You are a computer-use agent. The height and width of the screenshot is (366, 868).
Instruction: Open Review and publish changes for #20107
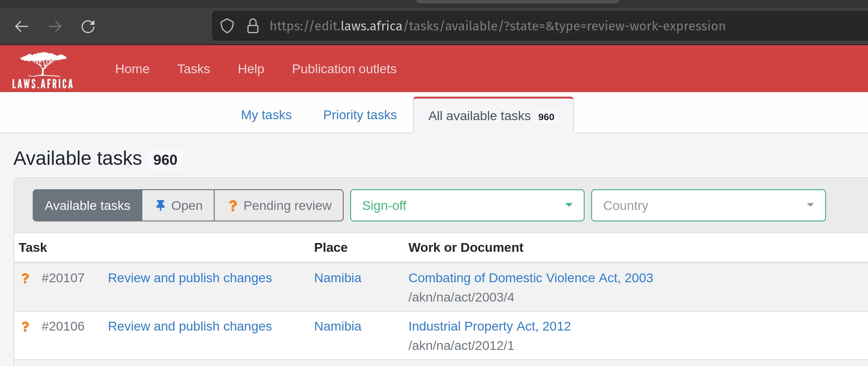190,278
